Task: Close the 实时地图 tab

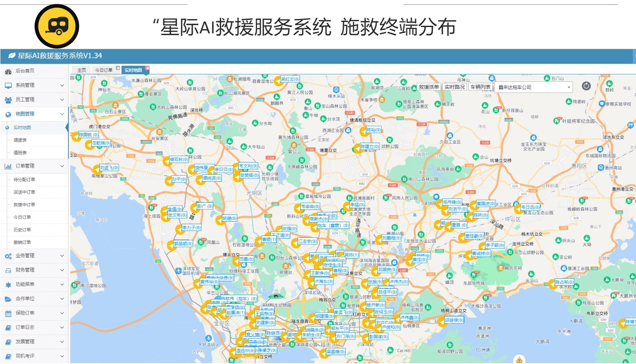Action: coord(147,68)
